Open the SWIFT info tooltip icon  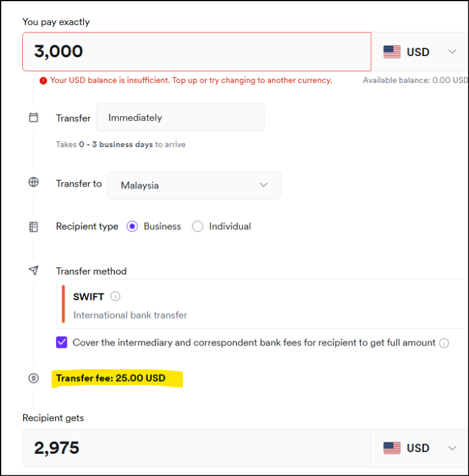click(116, 296)
